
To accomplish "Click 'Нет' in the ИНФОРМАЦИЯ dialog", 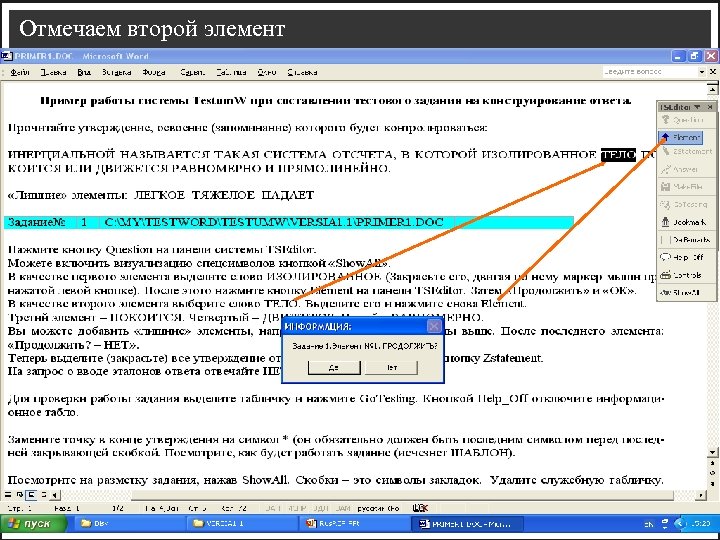I will [392, 368].
